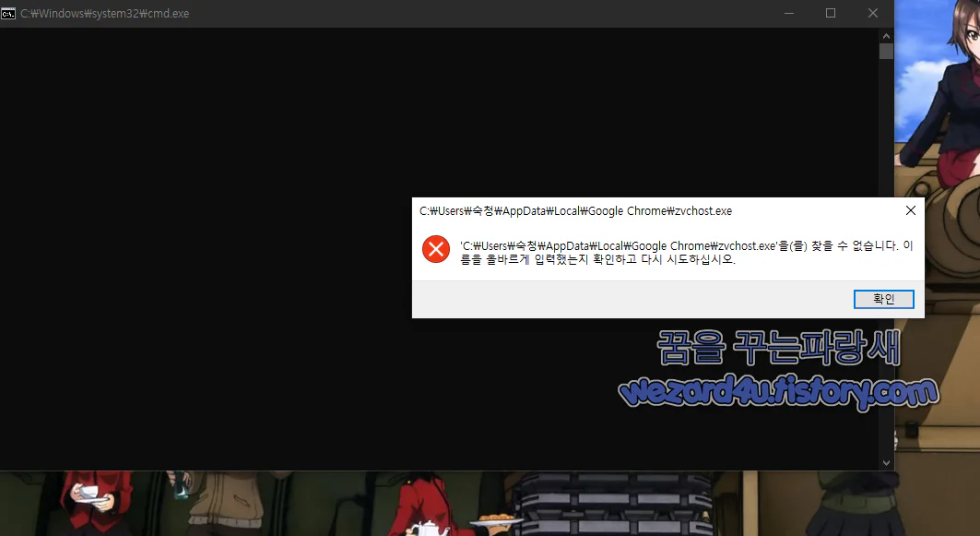Click the dialog title showing the Chrome path
Image resolution: width=980 pixels, height=536 pixels.
(x=574, y=210)
